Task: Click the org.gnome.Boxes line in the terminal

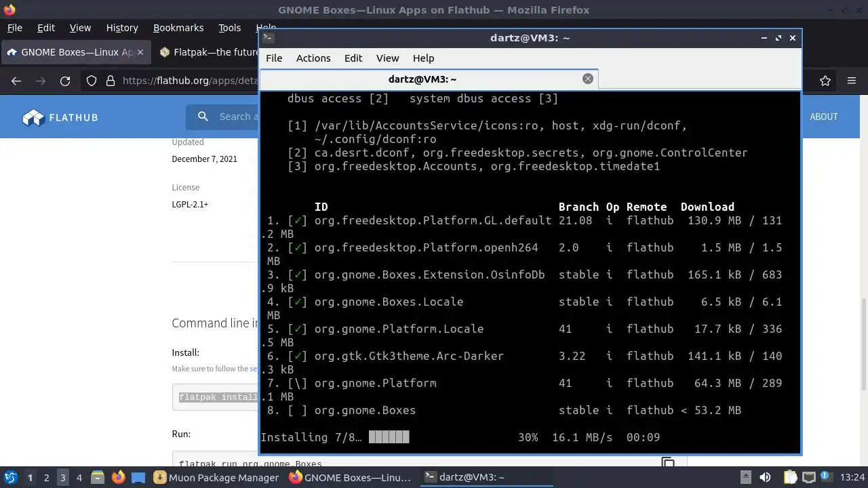Action: click(501, 410)
